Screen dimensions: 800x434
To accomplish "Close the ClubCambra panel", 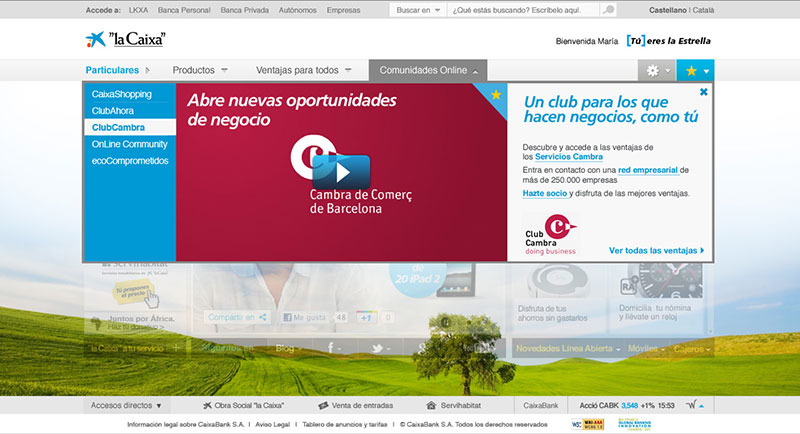I will click(x=704, y=92).
